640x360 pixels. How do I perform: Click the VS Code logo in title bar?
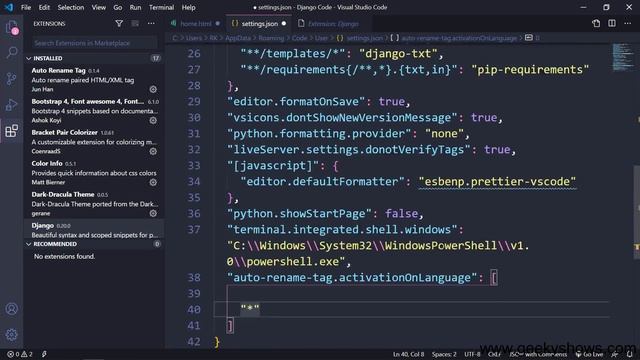9,7
